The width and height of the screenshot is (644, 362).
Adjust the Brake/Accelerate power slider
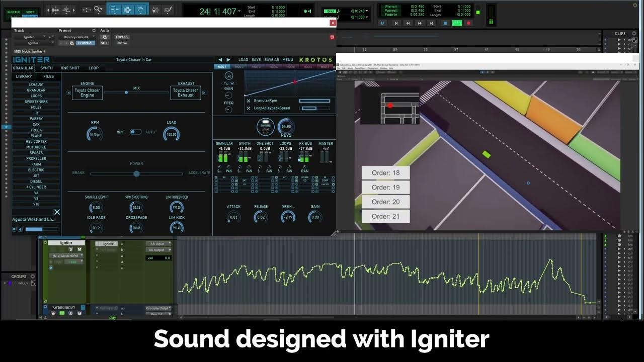coord(136,173)
